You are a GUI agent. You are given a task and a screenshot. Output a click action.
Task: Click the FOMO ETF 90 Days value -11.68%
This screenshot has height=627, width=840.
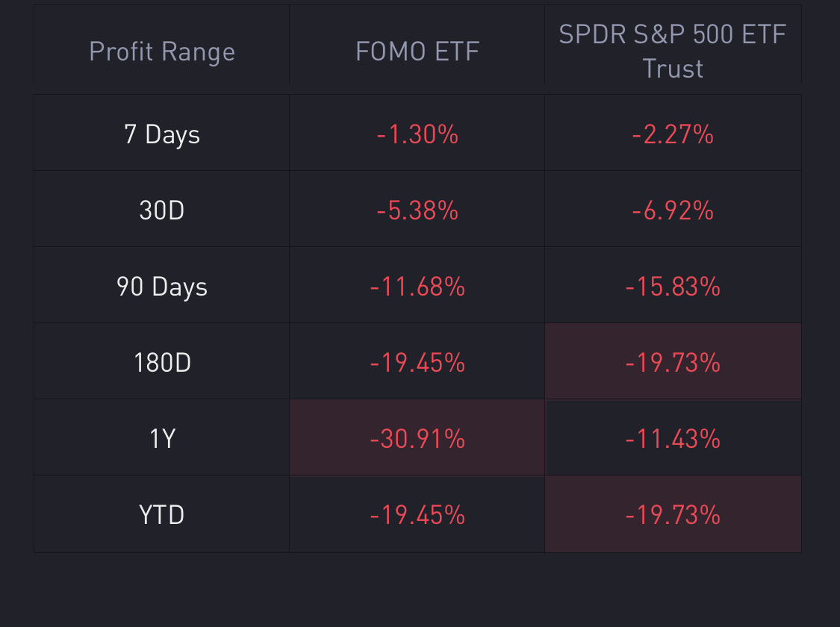click(x=417, y=287)
